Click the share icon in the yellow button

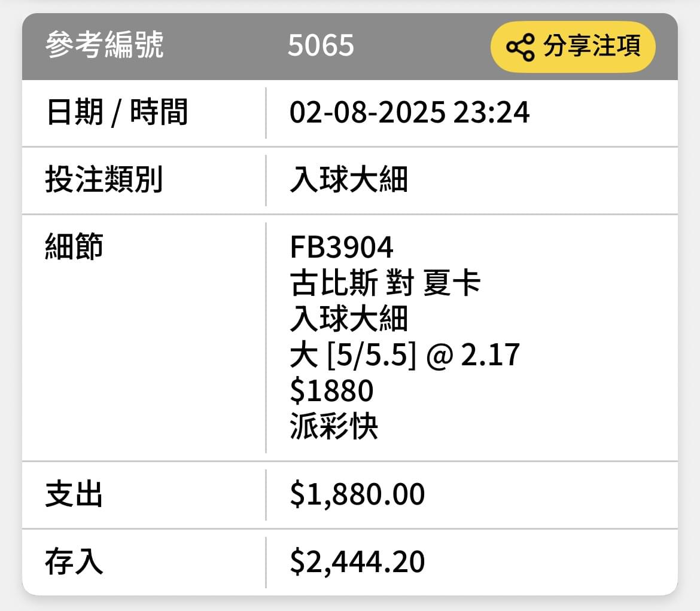pos(520,47)
